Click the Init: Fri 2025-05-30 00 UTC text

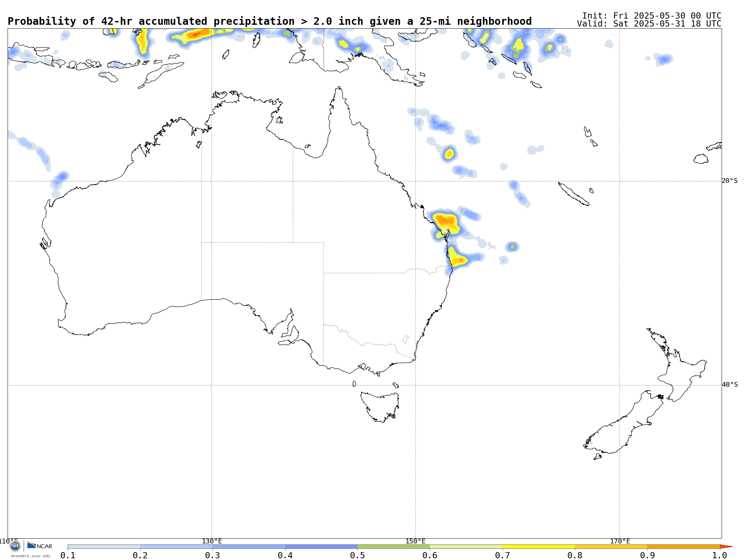point(651,16)
